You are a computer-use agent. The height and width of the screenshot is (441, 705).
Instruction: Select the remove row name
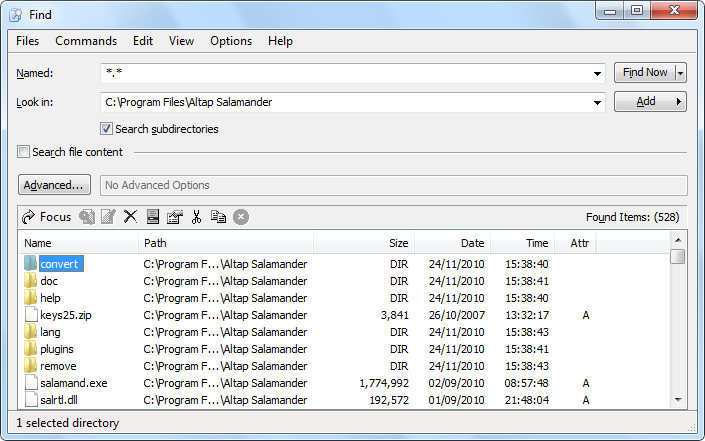coord(58,366)
